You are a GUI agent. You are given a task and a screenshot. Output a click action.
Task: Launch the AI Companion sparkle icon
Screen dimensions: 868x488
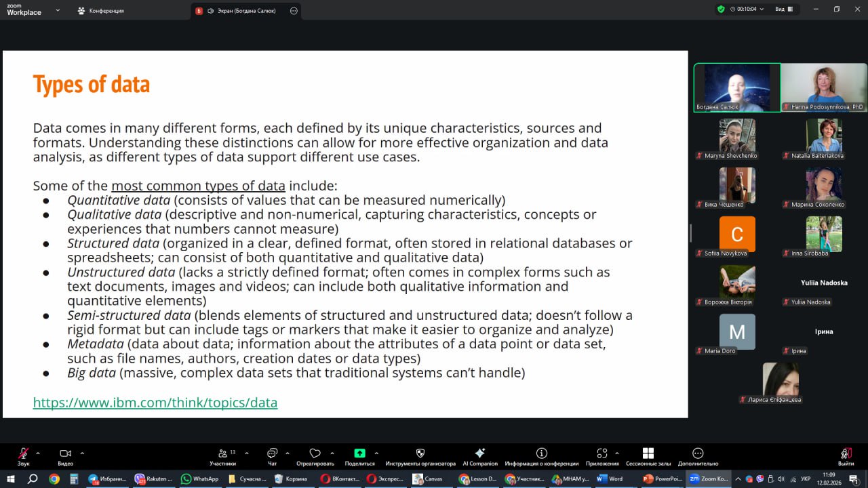479,454
